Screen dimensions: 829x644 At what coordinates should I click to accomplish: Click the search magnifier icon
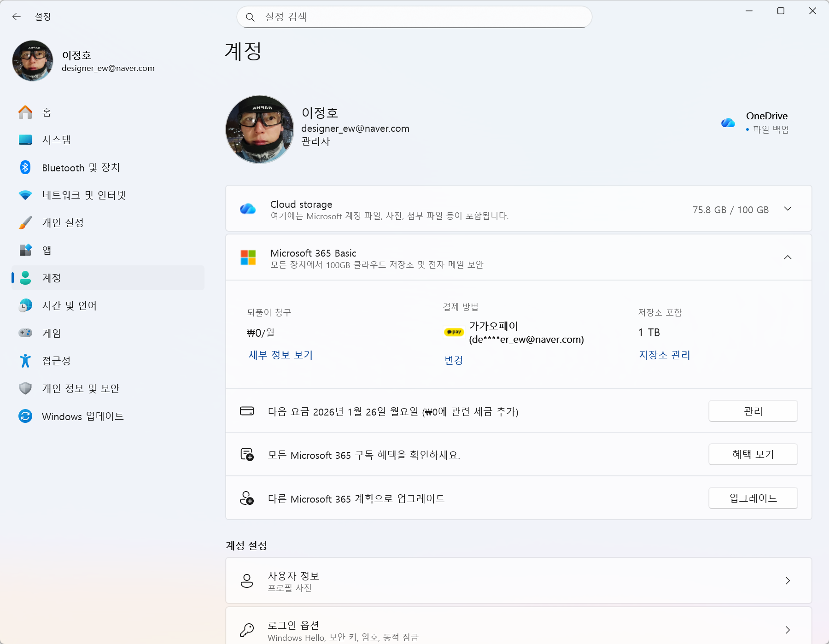[x=250, y=17]
